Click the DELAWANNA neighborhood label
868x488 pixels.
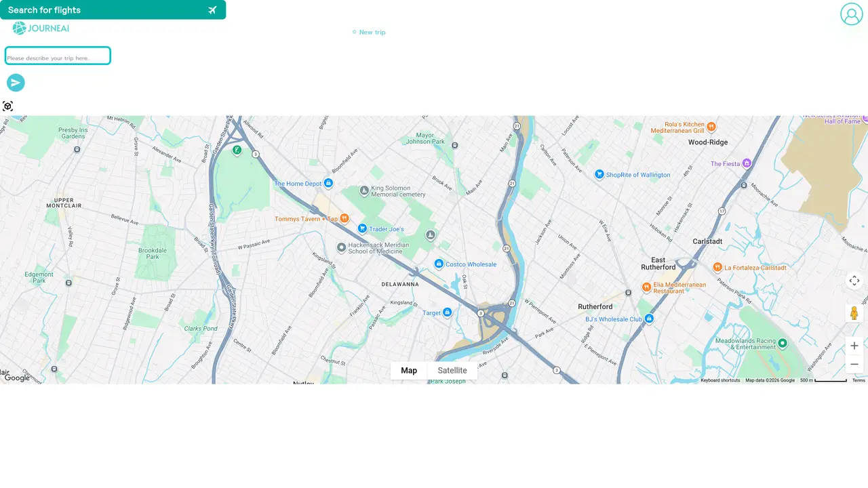[400, 284]
